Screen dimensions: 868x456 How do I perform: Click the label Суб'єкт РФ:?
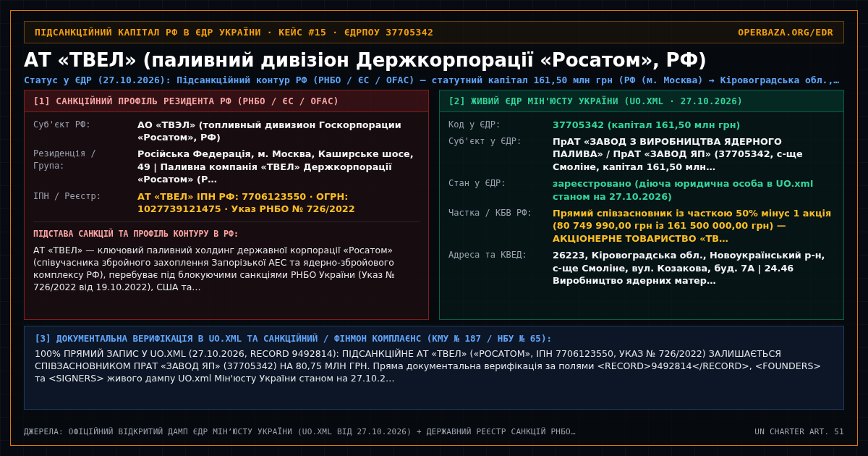(x=62, y=124)
